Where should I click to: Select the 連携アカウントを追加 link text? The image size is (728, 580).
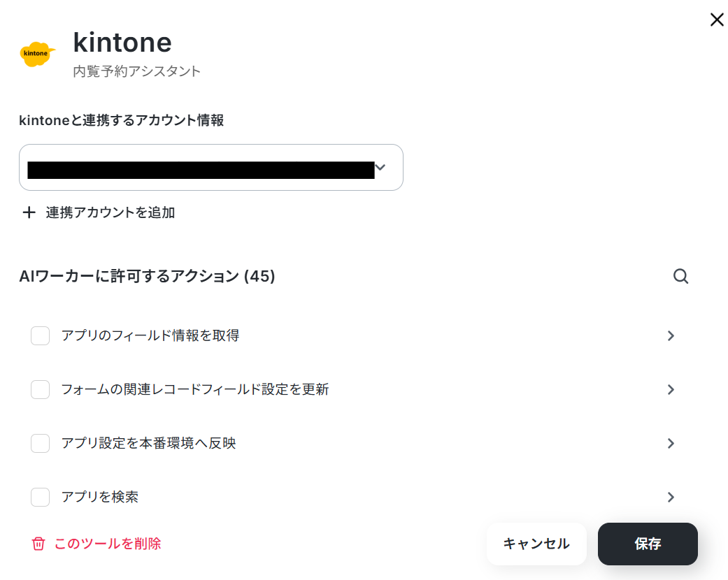pyautogui.click(x=110, y=212)
